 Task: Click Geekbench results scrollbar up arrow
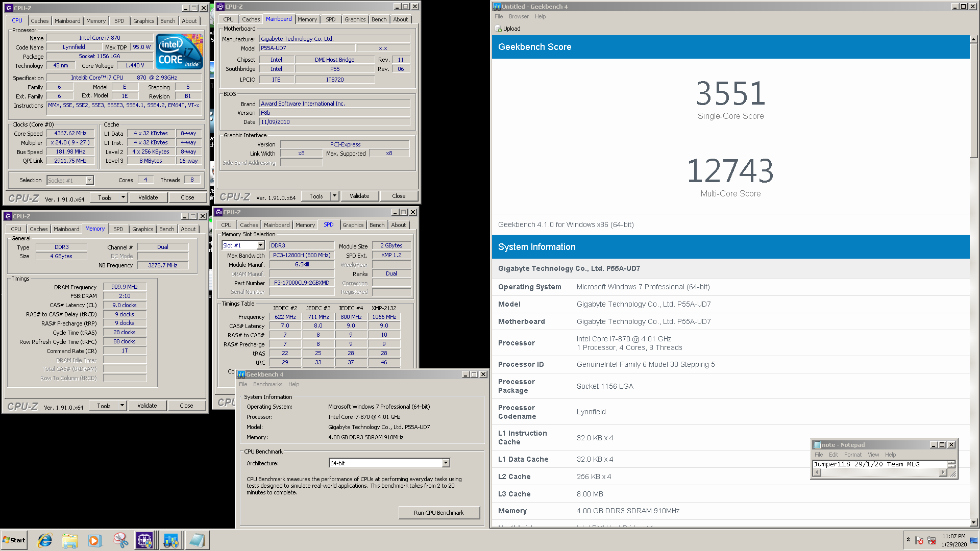click(x=973, y=39)
